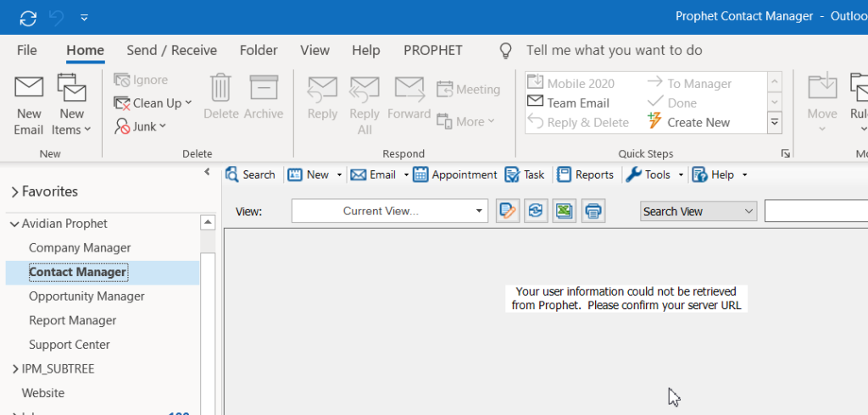The image size is (868, 415).
Task: Open the Send / Receive tab
Action: pyautogui.click(x=171, y=50)
